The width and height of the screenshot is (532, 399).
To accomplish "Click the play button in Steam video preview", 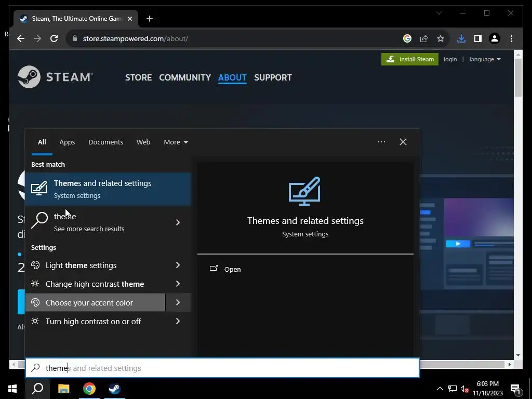I will coord(458,244).
